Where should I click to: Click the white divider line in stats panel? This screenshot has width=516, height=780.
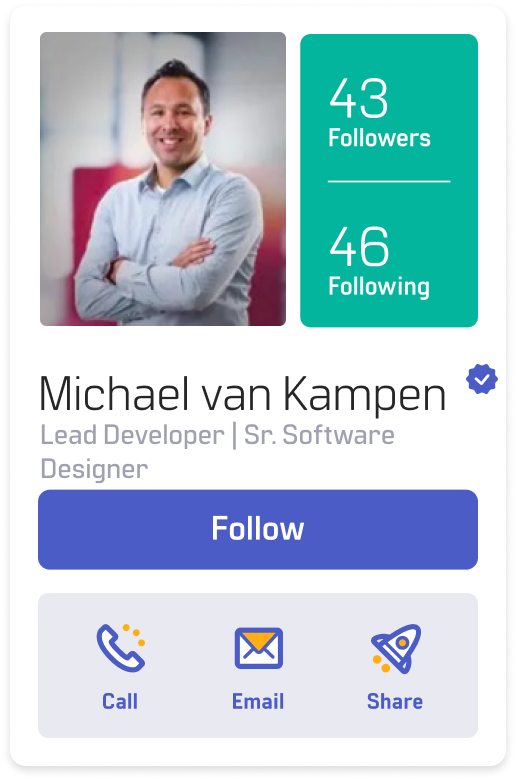[389, 182]
